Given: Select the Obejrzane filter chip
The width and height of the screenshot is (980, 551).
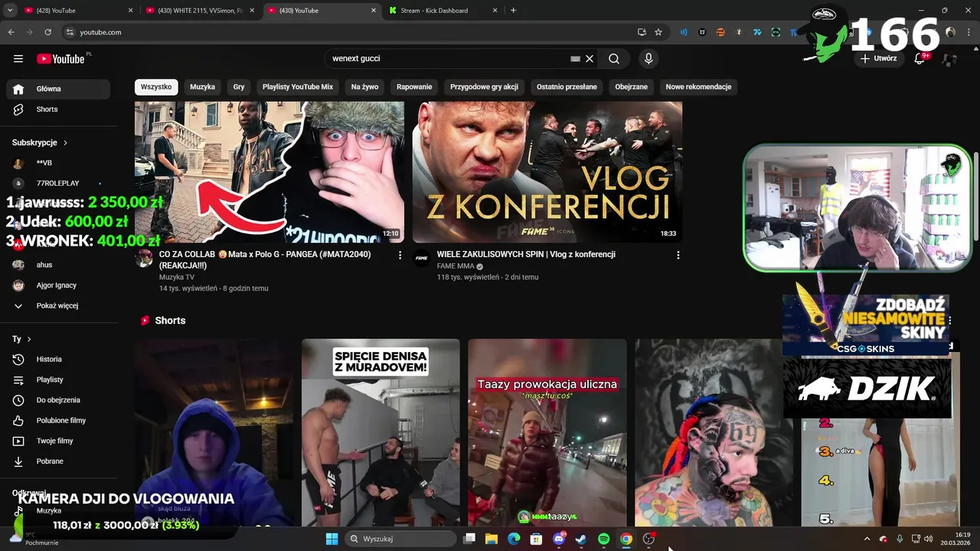Looking at the screenshot, I should 632,87.
